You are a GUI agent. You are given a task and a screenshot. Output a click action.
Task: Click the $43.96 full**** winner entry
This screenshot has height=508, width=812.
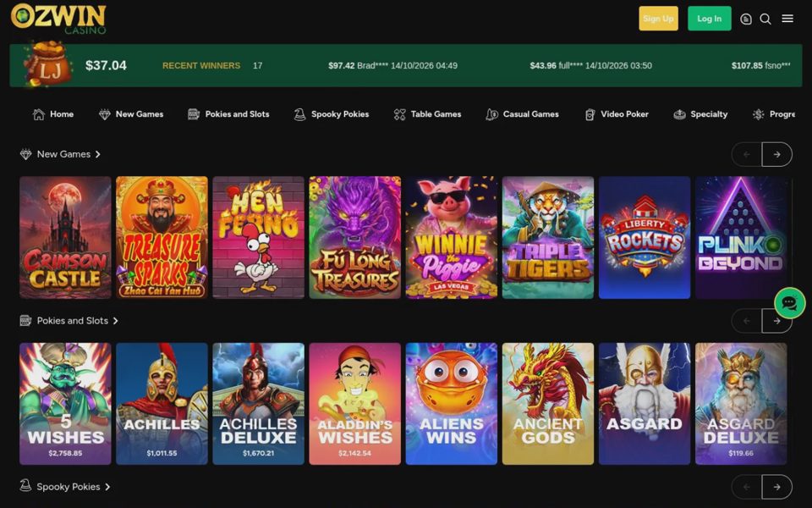pyautogui.click(x=591, y=66)
